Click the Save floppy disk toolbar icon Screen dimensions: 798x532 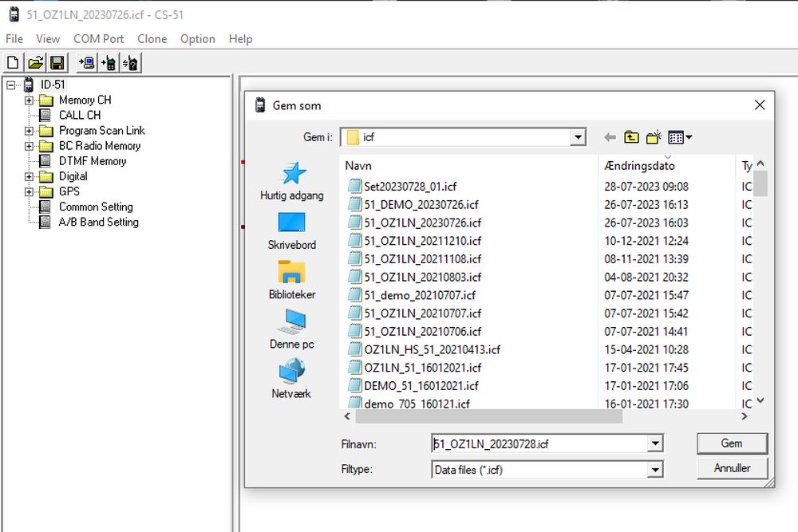point(57,63)
